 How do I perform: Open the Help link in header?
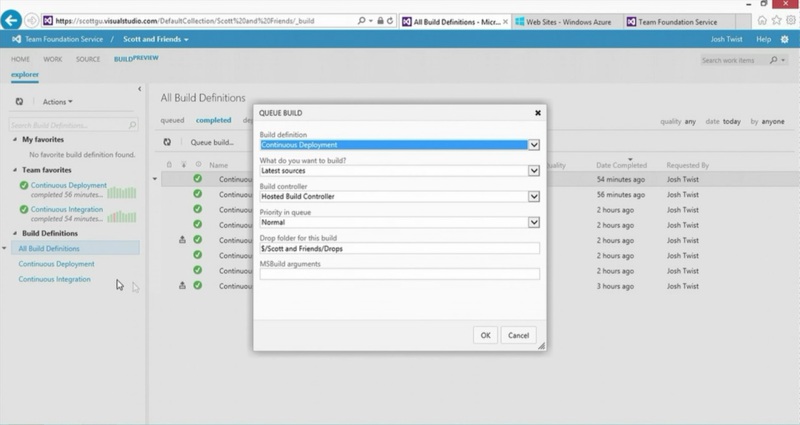click(763, 39)
